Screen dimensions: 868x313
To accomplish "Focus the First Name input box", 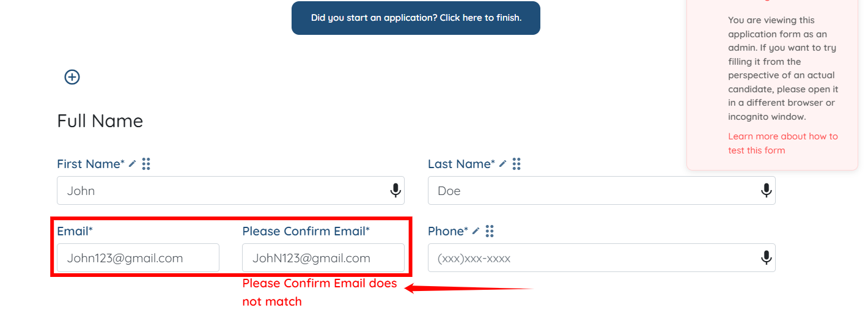I will pyautogui.click(x=230, y=191).
